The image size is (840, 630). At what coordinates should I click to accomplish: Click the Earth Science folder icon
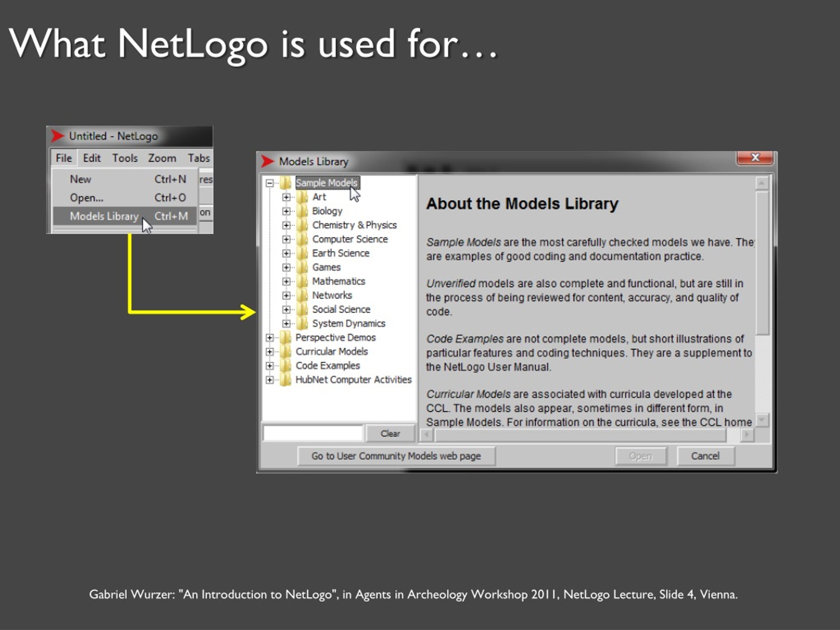coord(302,253)
